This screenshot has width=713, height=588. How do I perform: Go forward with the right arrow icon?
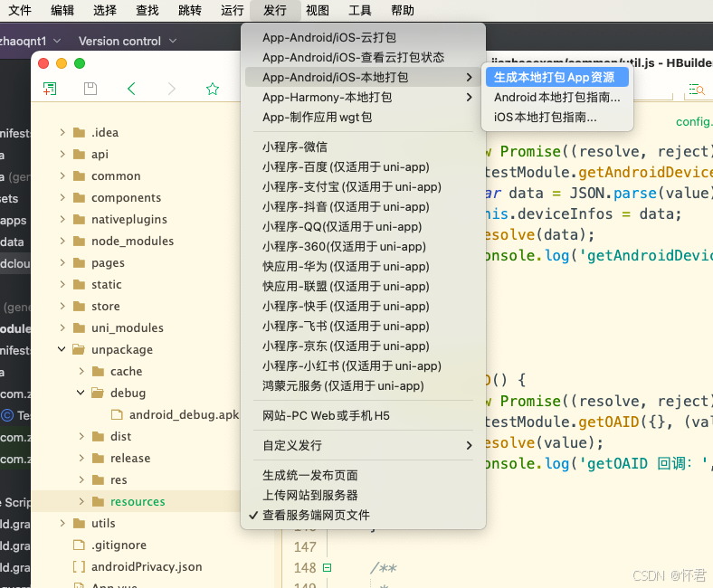pyautogui.click(x=171, y=89)
